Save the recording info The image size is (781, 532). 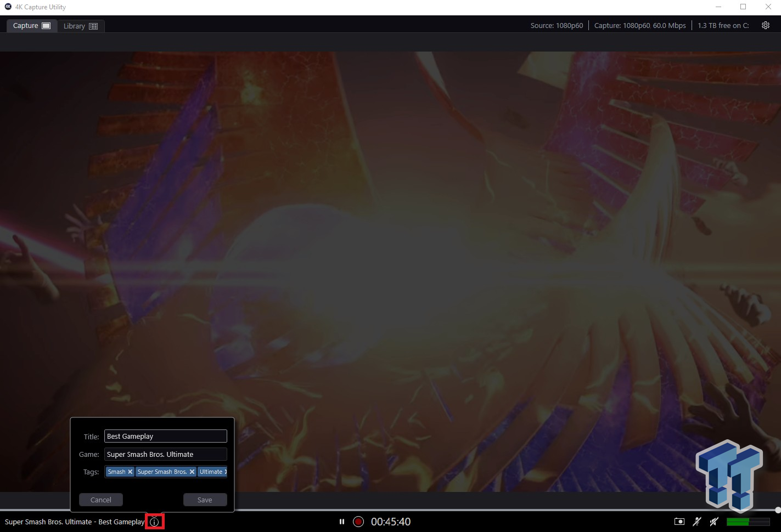coord(205,500)
